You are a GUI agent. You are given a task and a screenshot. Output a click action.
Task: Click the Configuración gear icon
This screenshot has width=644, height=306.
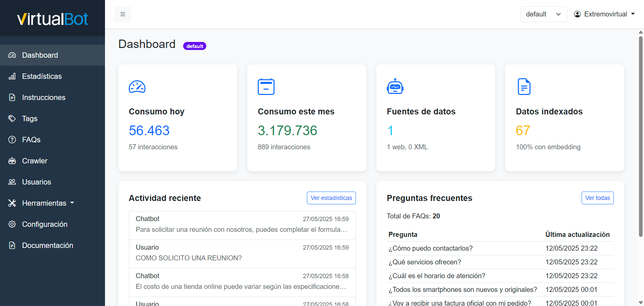click(x=12, y=224)
